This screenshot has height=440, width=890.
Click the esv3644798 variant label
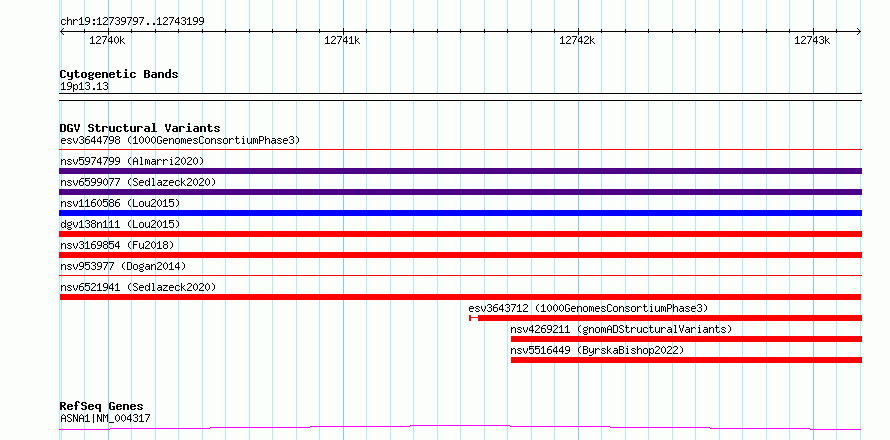(x=180, y=140)
